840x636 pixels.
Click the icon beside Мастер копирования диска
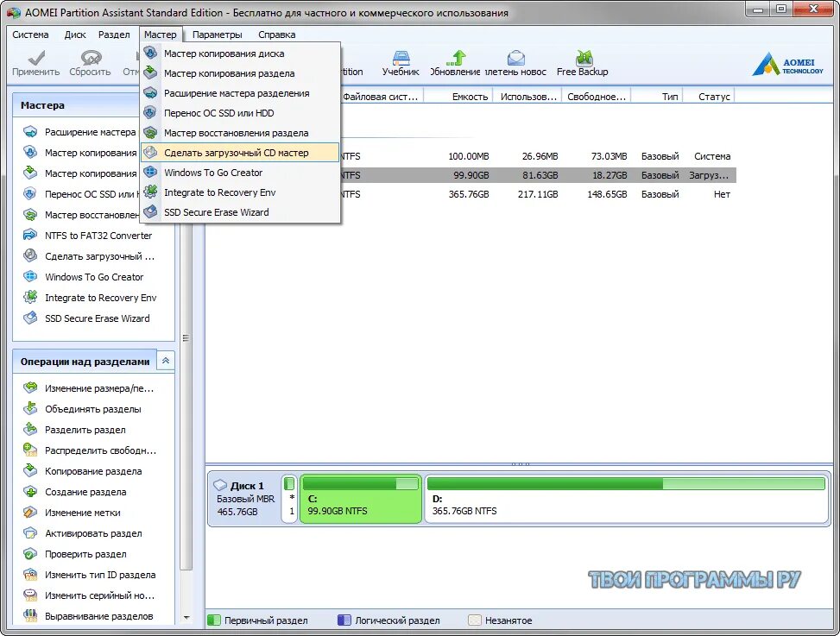151,53
